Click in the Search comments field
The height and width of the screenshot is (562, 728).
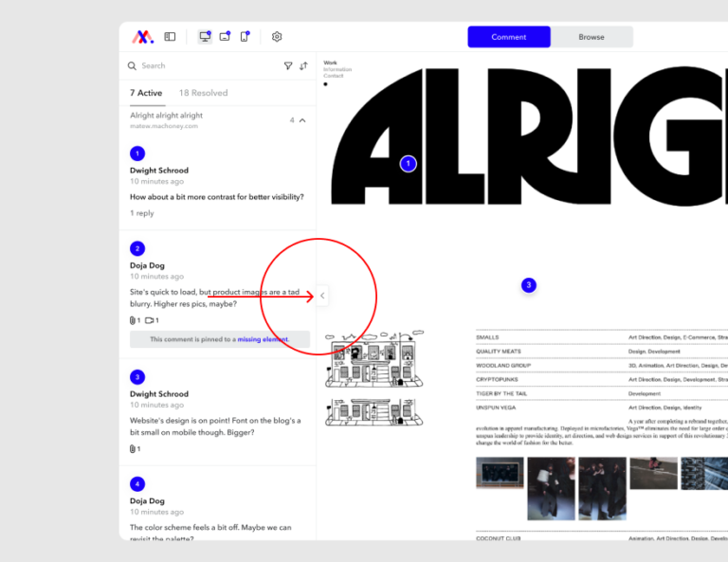[204, 66]
